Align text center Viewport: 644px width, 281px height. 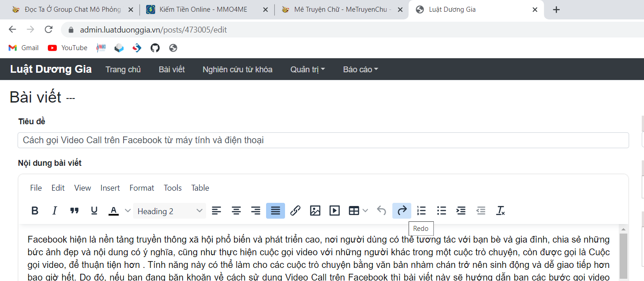click(236, 211)
